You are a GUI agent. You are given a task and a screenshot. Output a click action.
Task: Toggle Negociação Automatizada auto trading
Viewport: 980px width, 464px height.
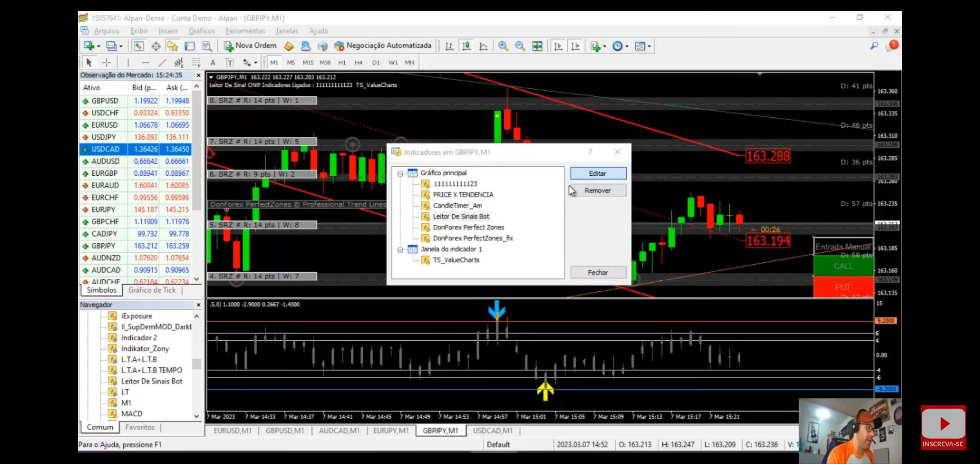pyautogui.click(x=383, y=46)
